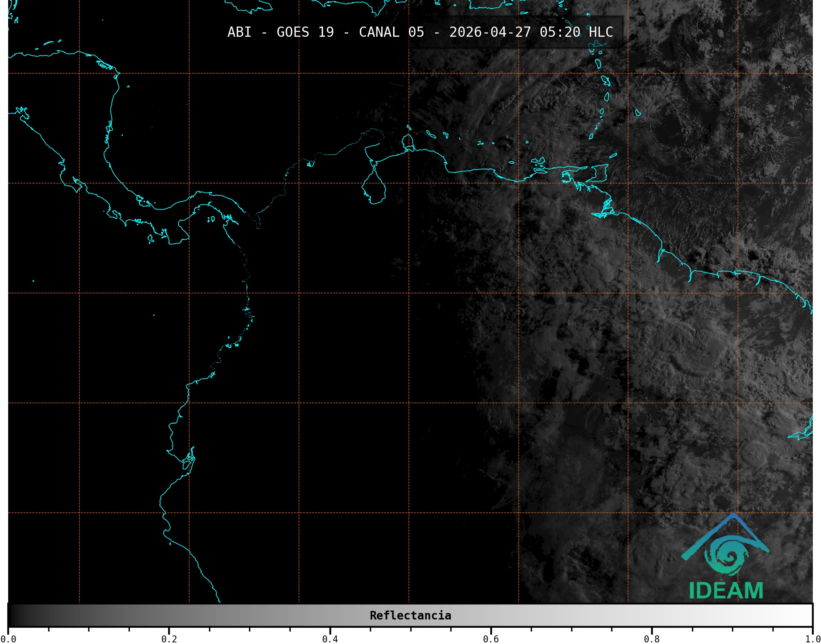Click the Marajó island outline at right edge
The image size is (821, 644).
[x=806, y=431]
